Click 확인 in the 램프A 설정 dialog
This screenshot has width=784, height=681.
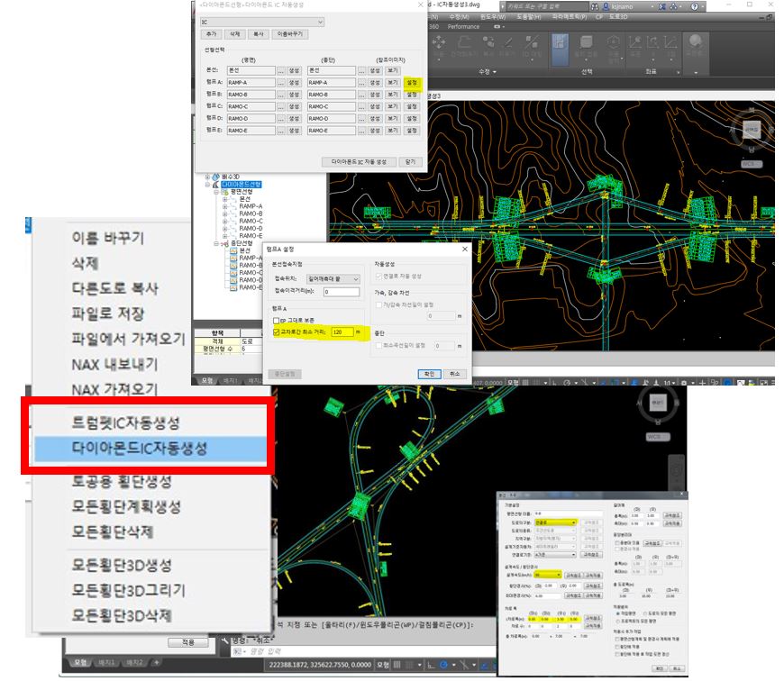coord(429,374)
